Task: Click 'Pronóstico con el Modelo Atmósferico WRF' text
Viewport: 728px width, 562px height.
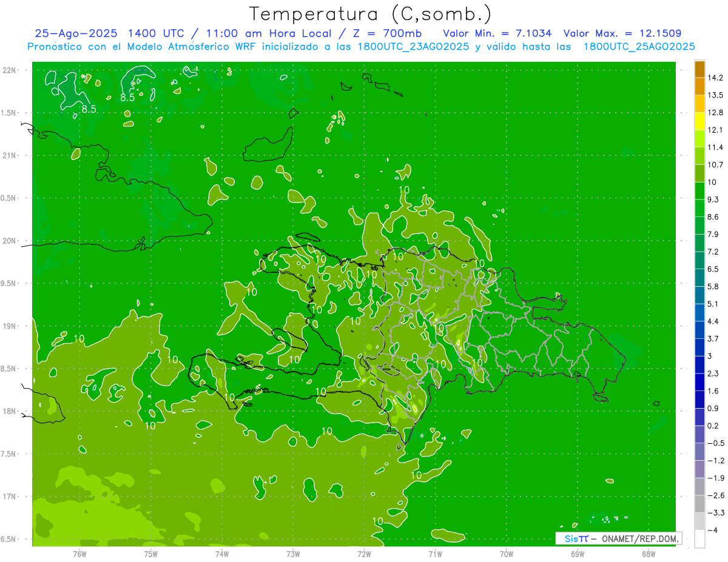Action: point(141,47)
